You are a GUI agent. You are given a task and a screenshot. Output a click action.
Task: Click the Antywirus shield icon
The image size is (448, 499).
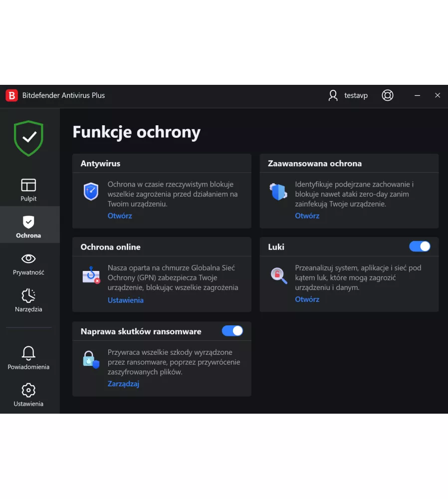click(x=91, y=192)
